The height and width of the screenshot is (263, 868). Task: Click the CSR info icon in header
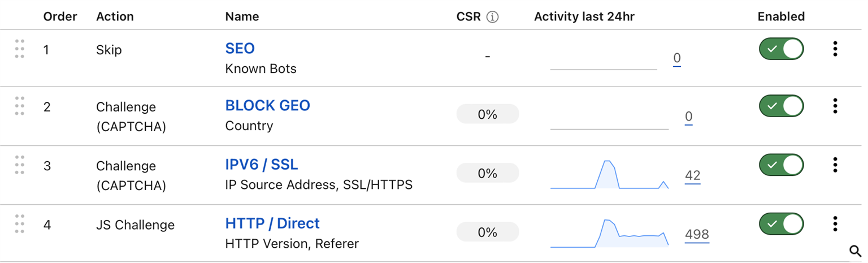[x=493, y=17]
